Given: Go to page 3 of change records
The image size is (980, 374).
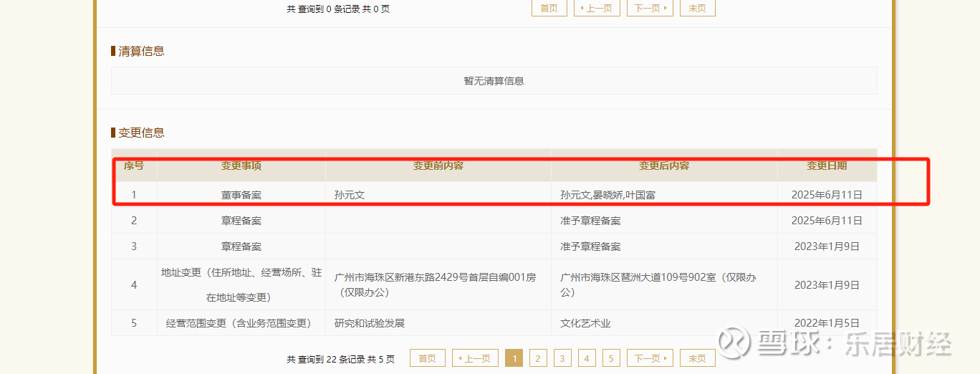Looking at the screenshot, I should point(562,358).
